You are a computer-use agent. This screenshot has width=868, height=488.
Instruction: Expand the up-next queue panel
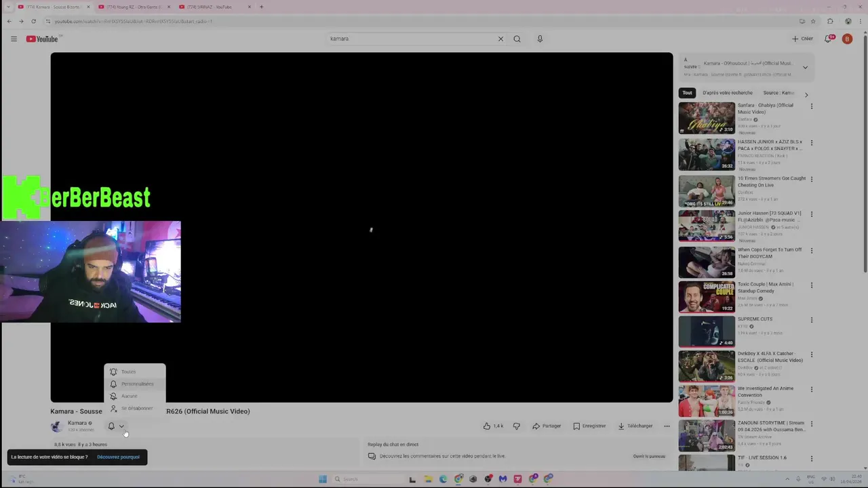point(805,67)
